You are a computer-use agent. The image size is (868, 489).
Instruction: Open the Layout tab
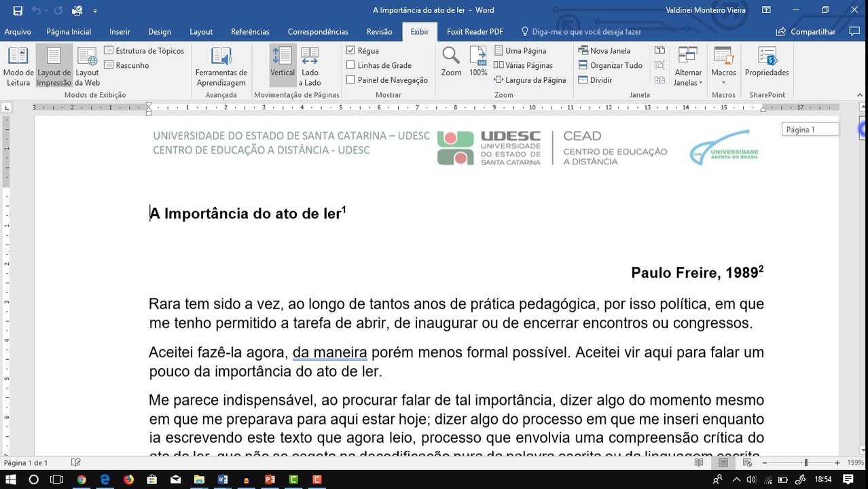coord(201,31)
